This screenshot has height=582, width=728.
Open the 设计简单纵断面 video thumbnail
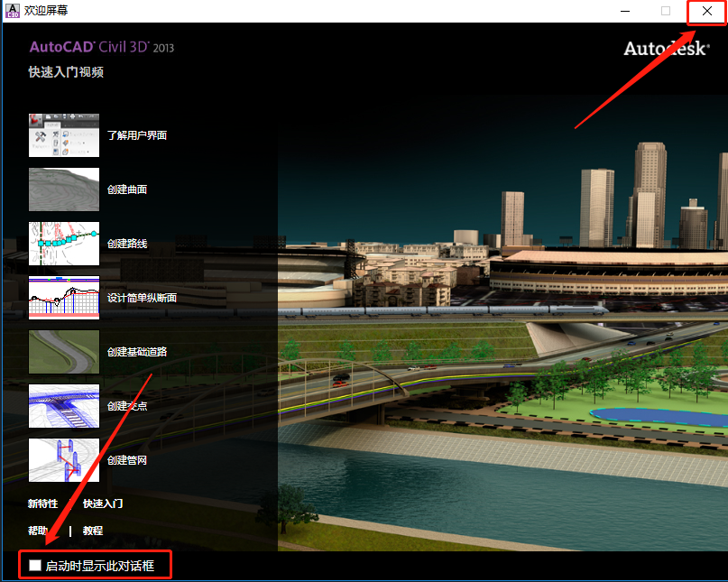64,298
